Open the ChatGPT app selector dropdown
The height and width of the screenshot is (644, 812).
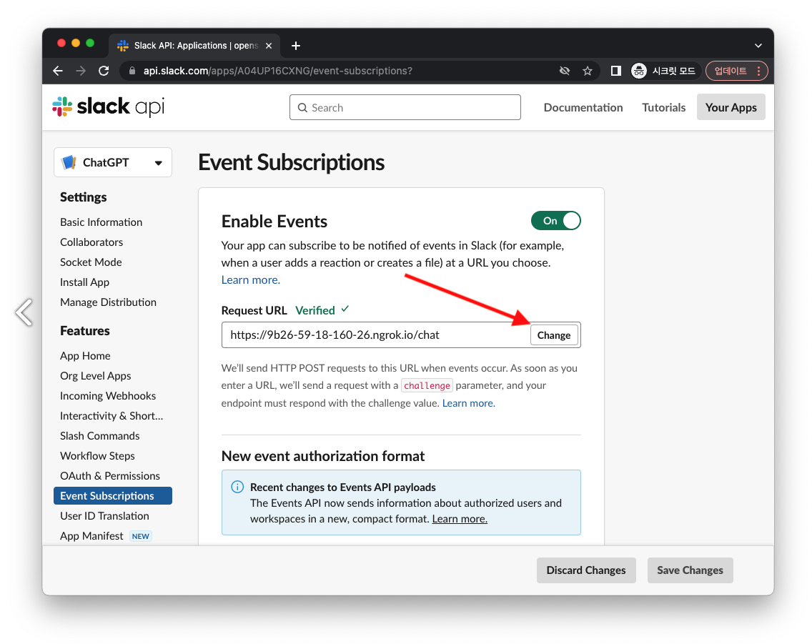[x=113, y=162]
